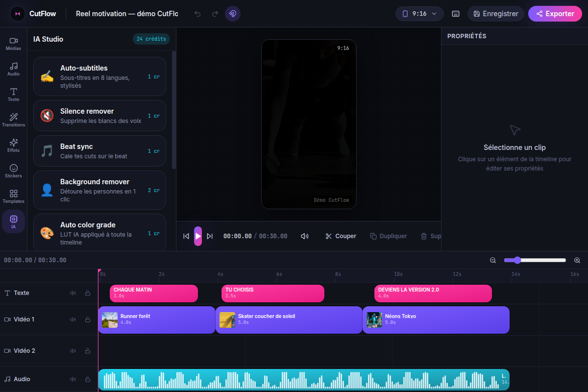Image resolution: width=588 pixels, height=392 pixels.
Task: Click the 8s timeline ruler mark
Action: coord(338,274)
